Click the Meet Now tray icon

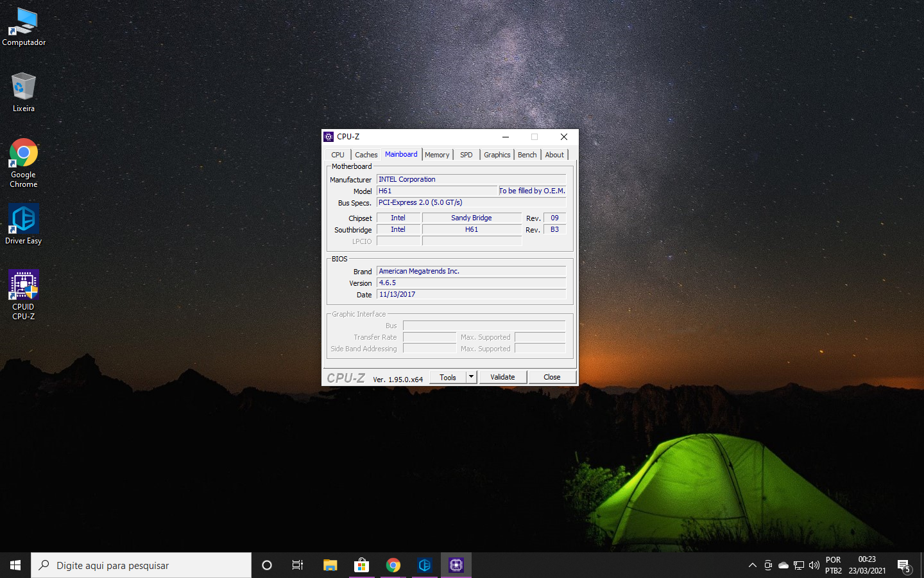(768, 565)
